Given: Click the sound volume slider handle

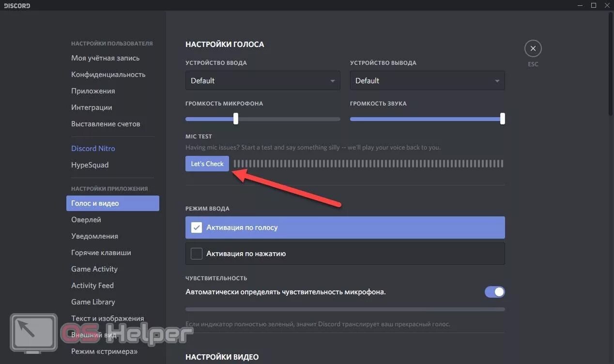Looking at the screenshot, I should [503, 119].
